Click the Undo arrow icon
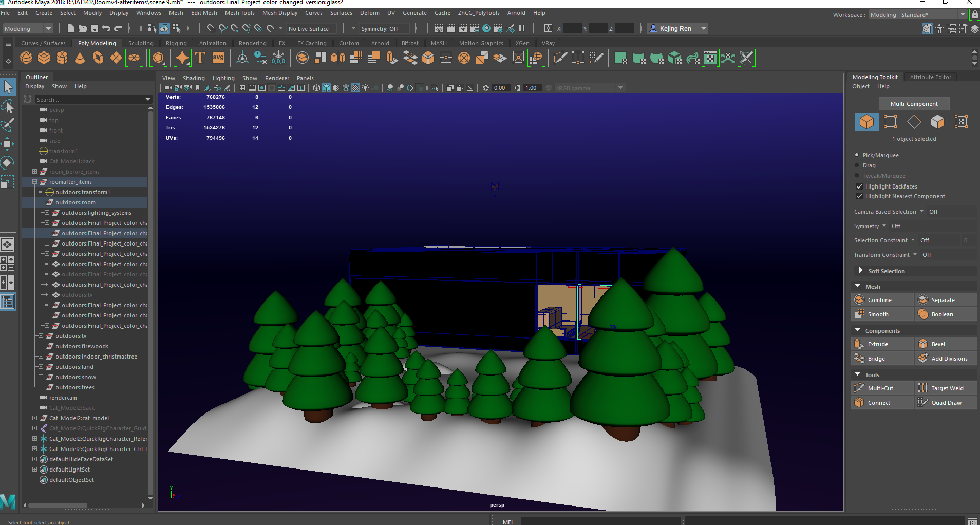 tap(106, 28)
